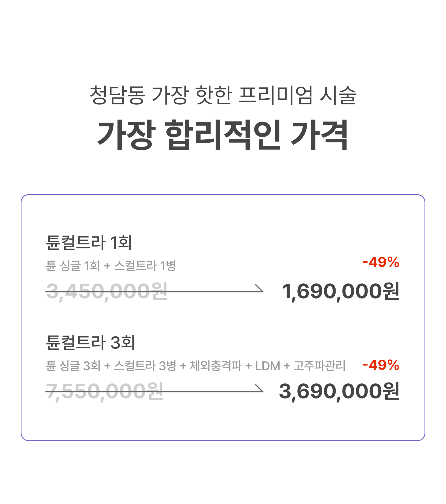446x504 pixels.
Task: Tap the -49% badge for 튠컬트라 1회
Action: pyautogui.click(x=381, y=262)
